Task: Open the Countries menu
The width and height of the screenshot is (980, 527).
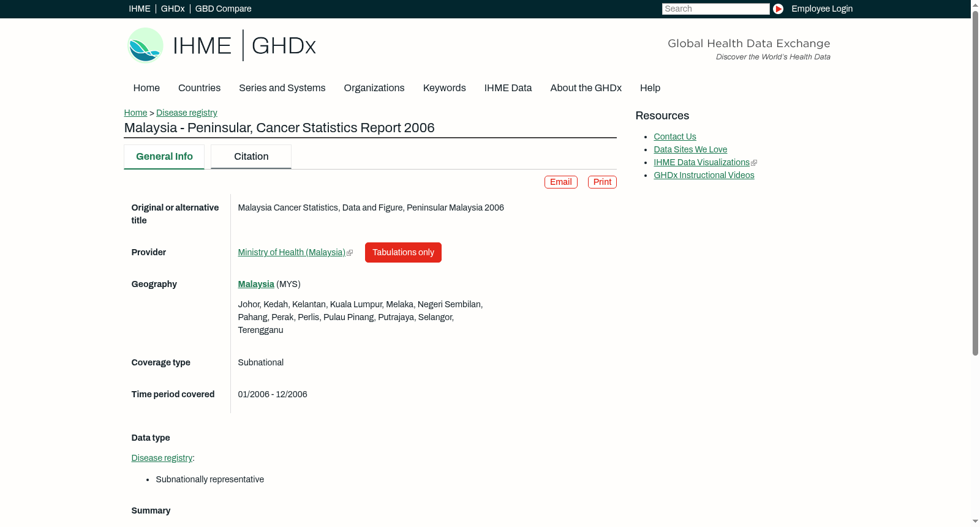Action: pos(199,88)
